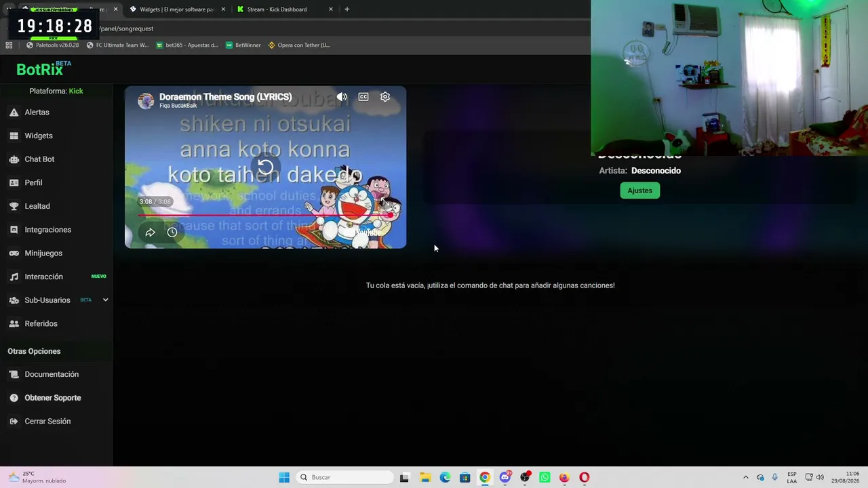Close the Widgets browser tab

(x=223, y=9)
